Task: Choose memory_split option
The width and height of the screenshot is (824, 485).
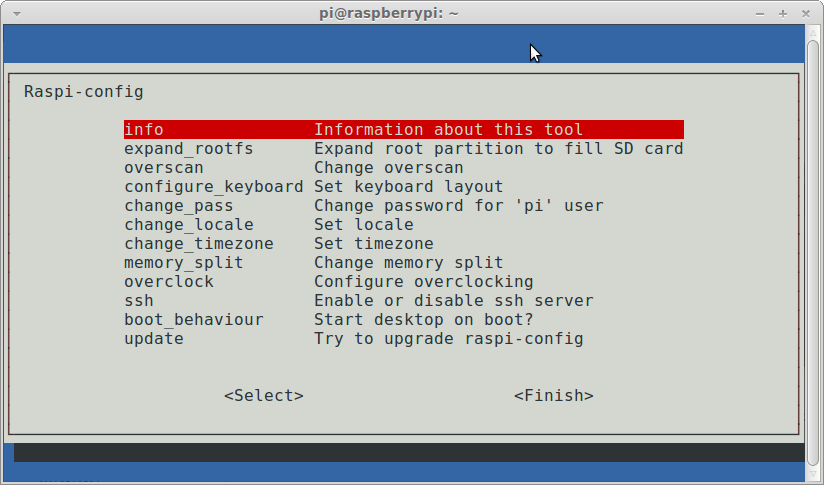Action: 183,262
